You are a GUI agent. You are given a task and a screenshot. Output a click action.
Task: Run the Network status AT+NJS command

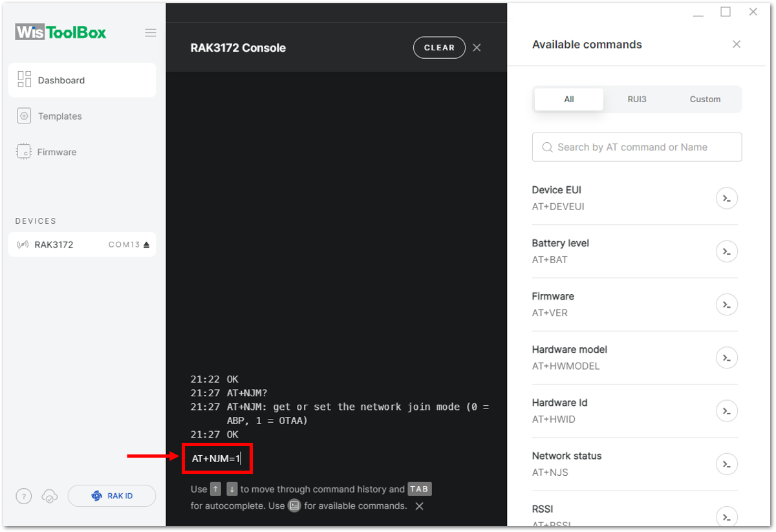point(727,464)
